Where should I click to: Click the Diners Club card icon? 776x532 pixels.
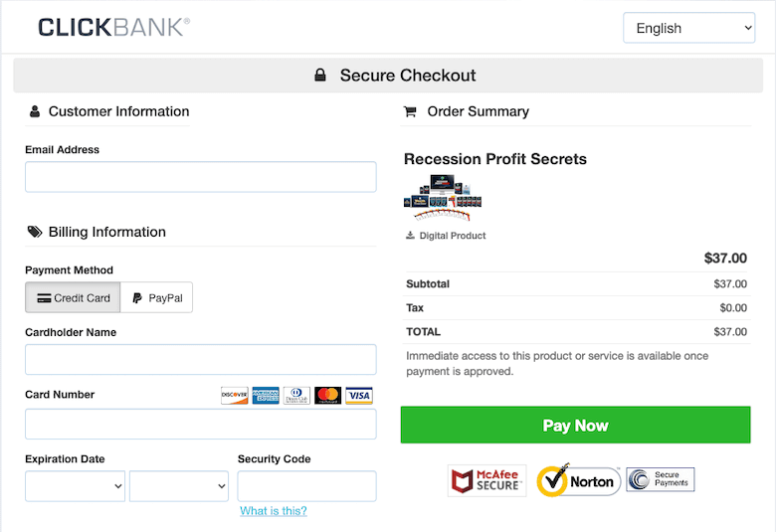(296, 396)
